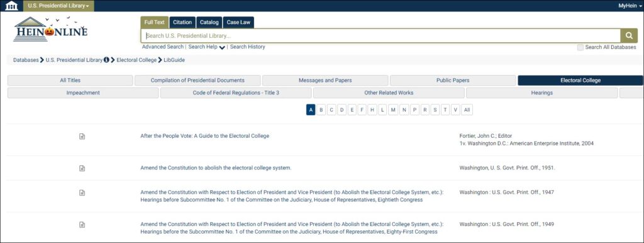
Task: Filter titles by letter H
Action: click(x=372, y=110)
